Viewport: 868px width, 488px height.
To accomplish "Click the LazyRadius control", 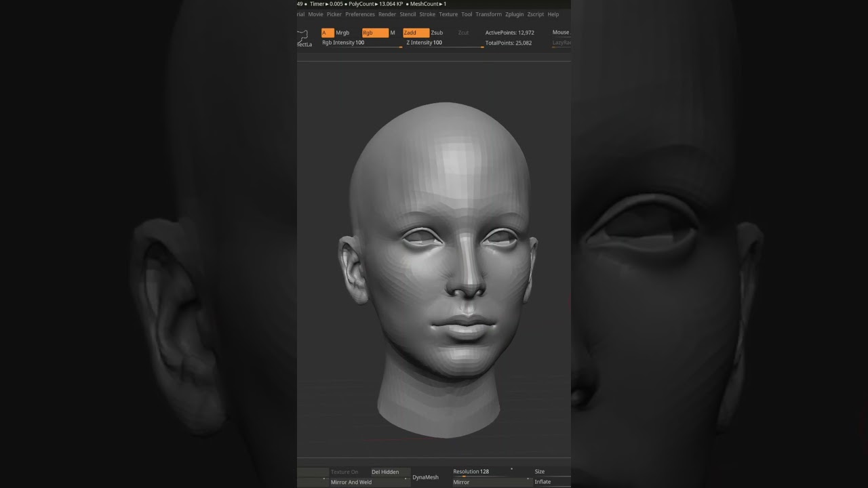I will 561,43.
